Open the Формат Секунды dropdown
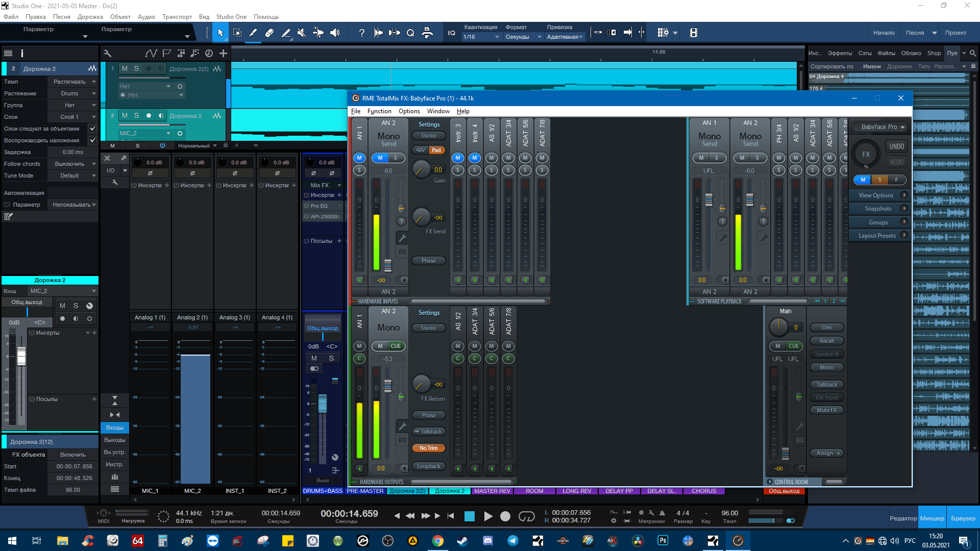 click(x=523, y=37)
